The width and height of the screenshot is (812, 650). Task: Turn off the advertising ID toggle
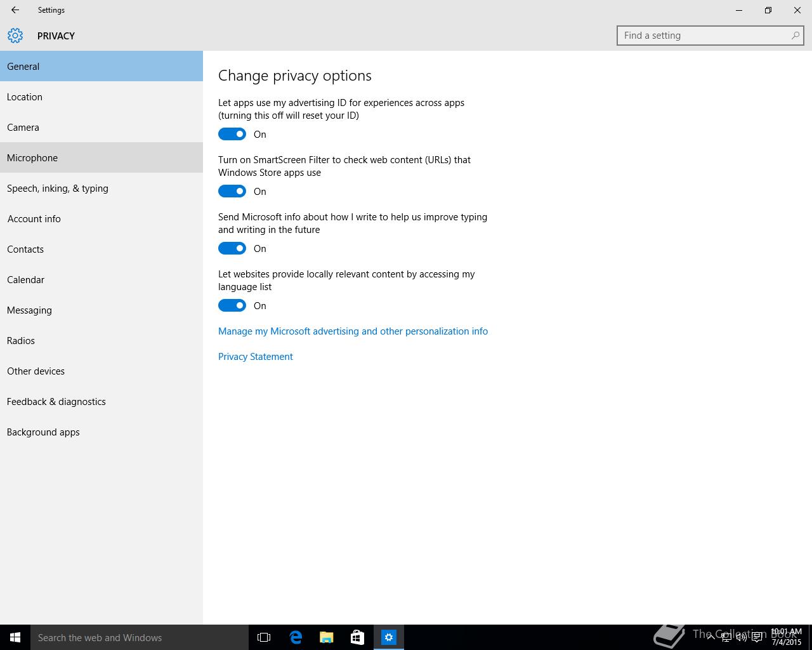tap(232, 134)
